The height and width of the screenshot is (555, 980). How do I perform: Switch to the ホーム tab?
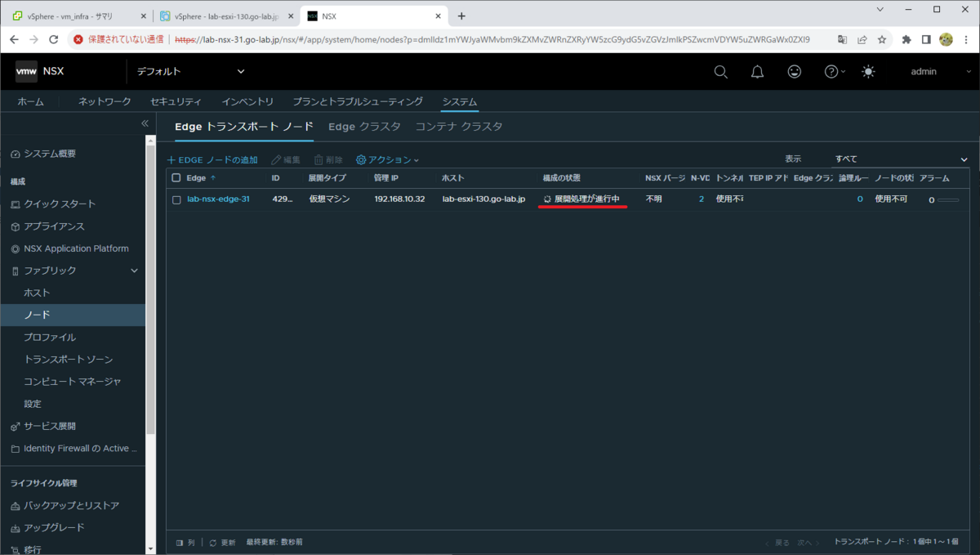coord(31,101)
